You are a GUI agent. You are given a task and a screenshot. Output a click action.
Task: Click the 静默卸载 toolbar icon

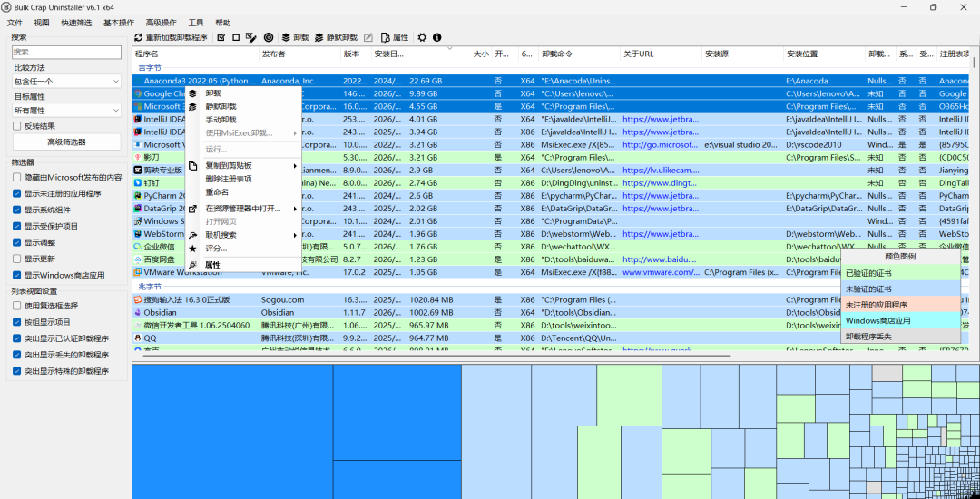click(x=319, y=37)
